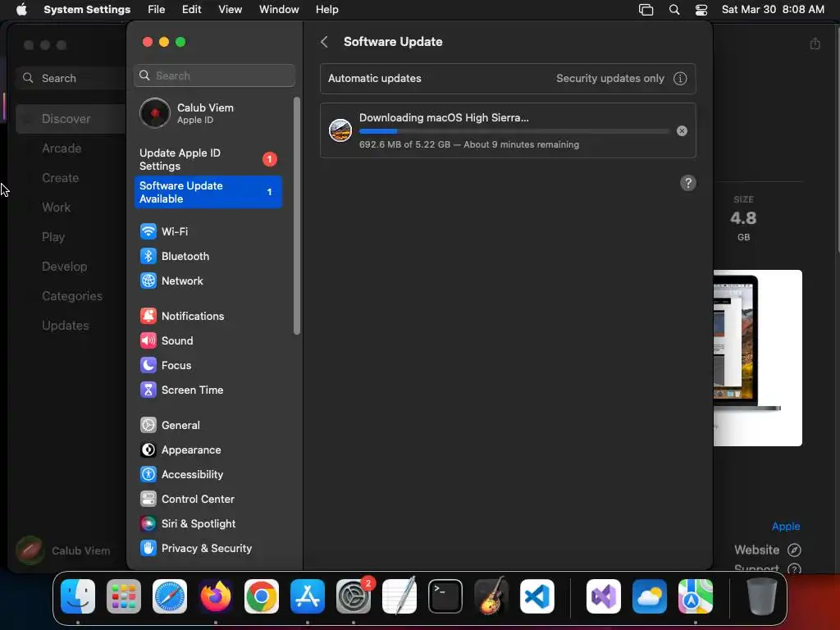The width and height of the screenshot is (840, 630).
Task: Open Maps from the Dock
Action: (x=696, y=596)
